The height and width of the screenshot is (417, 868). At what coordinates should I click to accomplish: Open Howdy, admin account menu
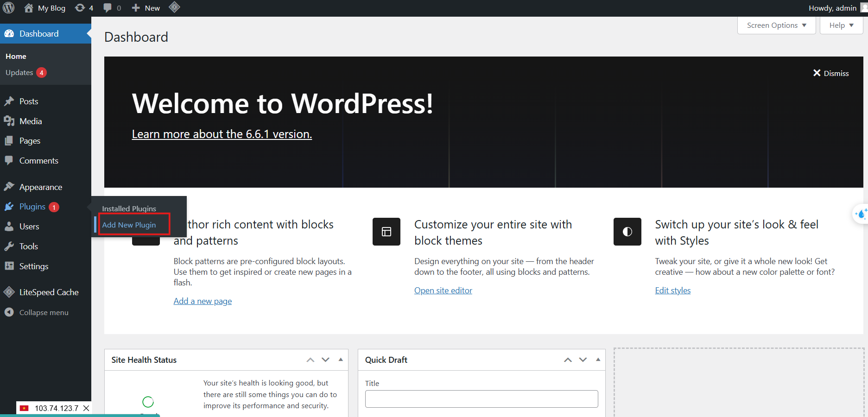tap(837, 8)
